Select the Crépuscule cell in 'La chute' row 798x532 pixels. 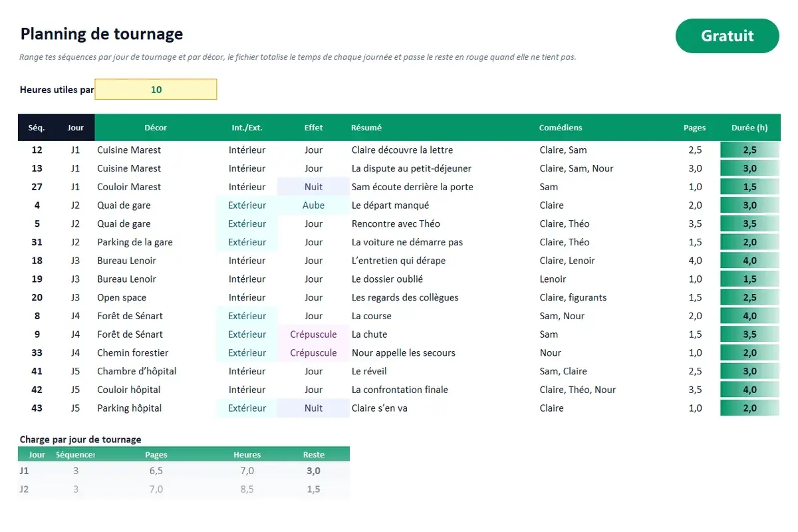(314, 334)
